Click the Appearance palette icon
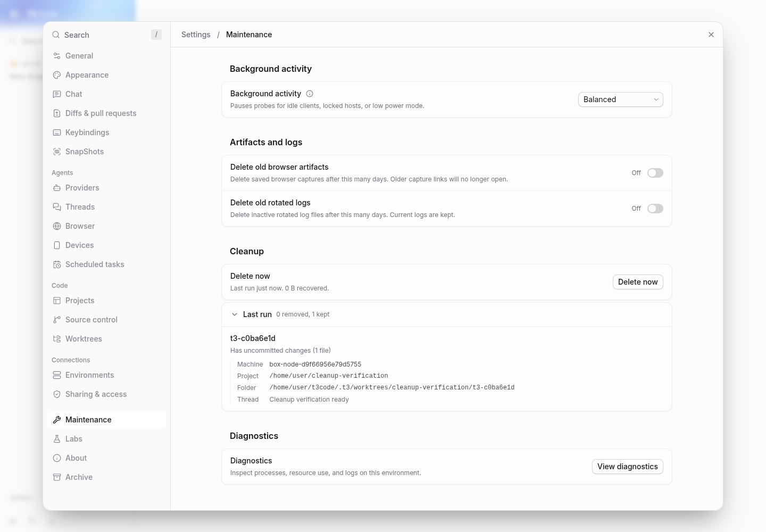Screen dimensions: 766x532 click(57, 75)
